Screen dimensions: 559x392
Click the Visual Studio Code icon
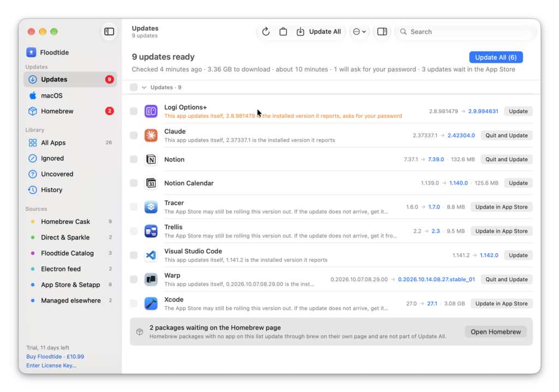click(151, 256)
